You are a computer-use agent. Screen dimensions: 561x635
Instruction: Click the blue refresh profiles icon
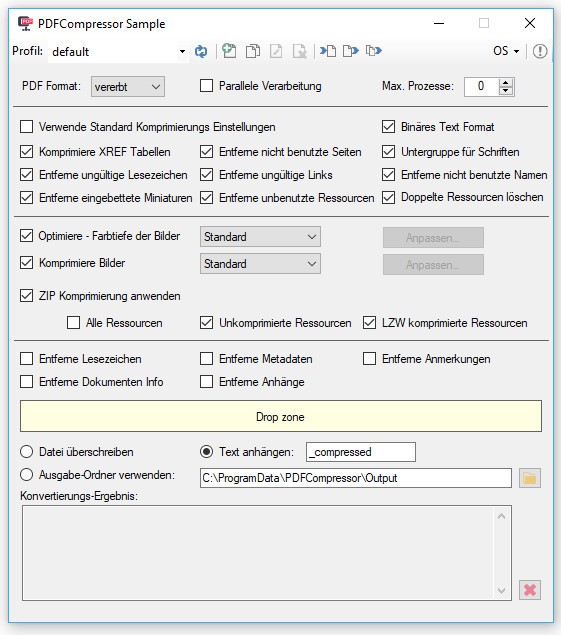pos(201,51)
